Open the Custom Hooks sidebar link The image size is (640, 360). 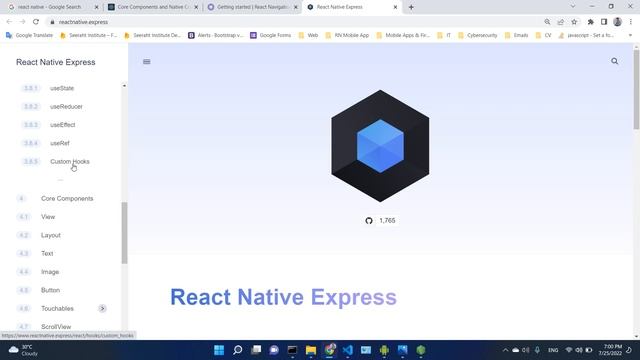pyautogui.click(x=70, y=162)
